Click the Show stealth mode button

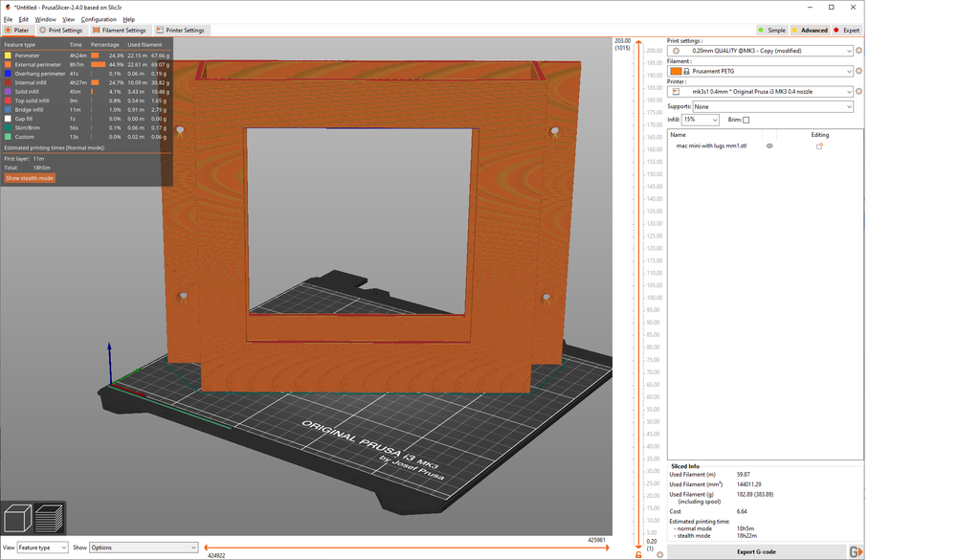30,178
